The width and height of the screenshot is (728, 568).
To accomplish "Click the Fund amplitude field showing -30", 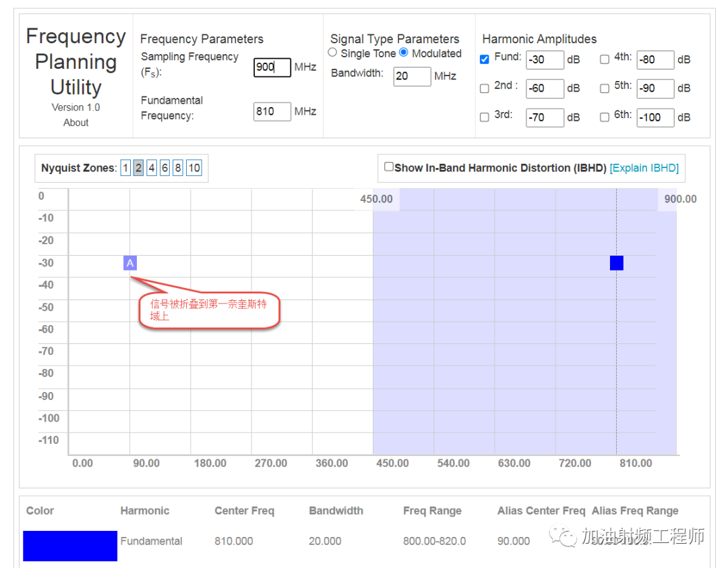I will [x=545, y=60].
